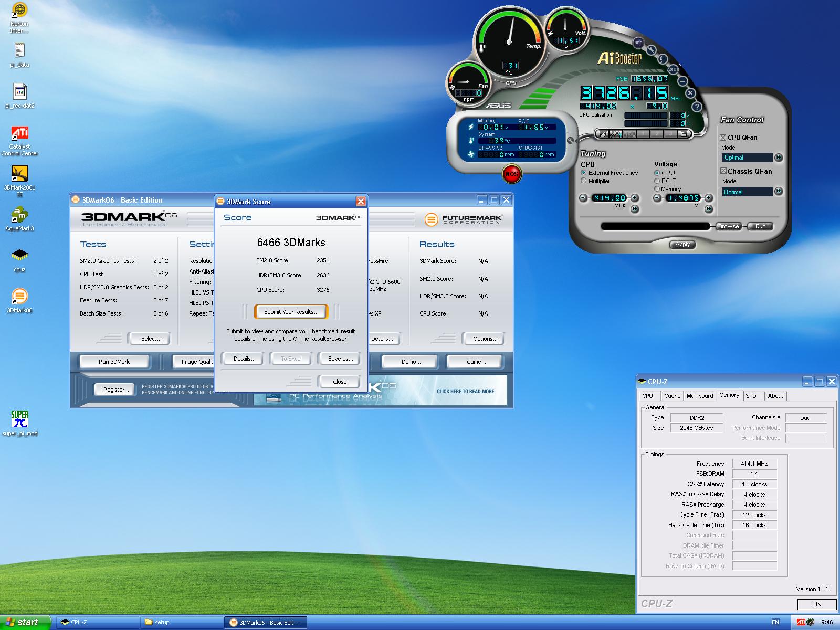
Task: Increase CPU voltage with plus button
Action: tap(709, 198)
